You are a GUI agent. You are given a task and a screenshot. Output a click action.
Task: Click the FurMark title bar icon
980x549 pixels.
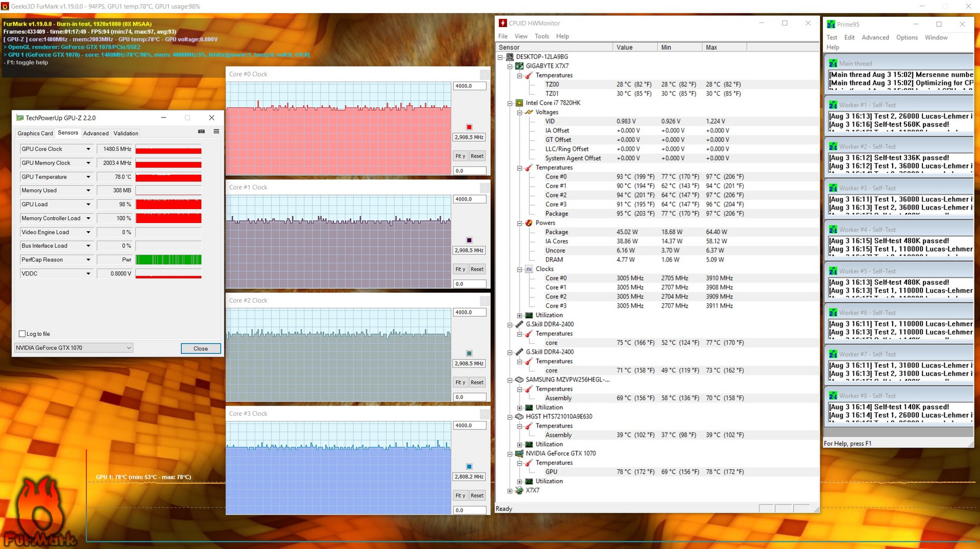(x=5, y=6)
